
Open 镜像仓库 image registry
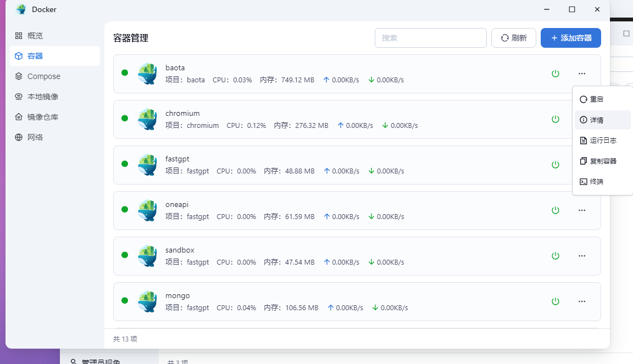(54, 117)
